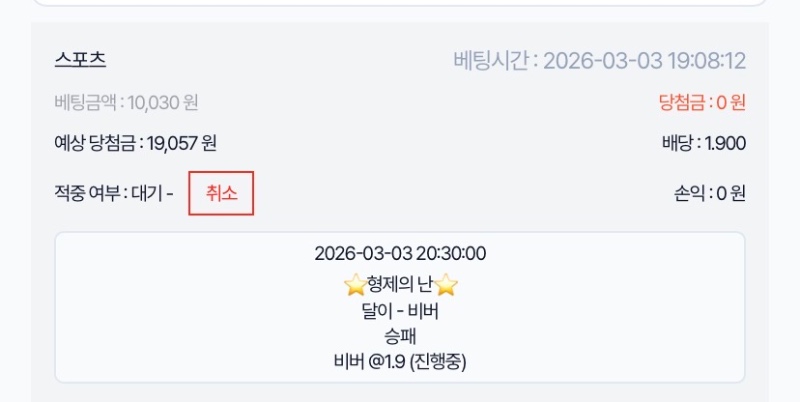The image size is (800, 402).
Task: Click the 베팅금액 10,030 원 amount
Action: coord(126,102)
